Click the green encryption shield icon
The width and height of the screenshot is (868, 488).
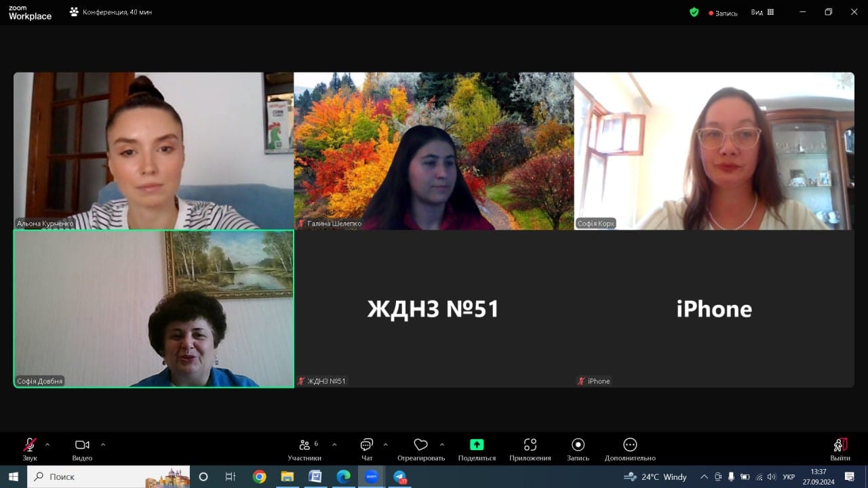(694, 12)
